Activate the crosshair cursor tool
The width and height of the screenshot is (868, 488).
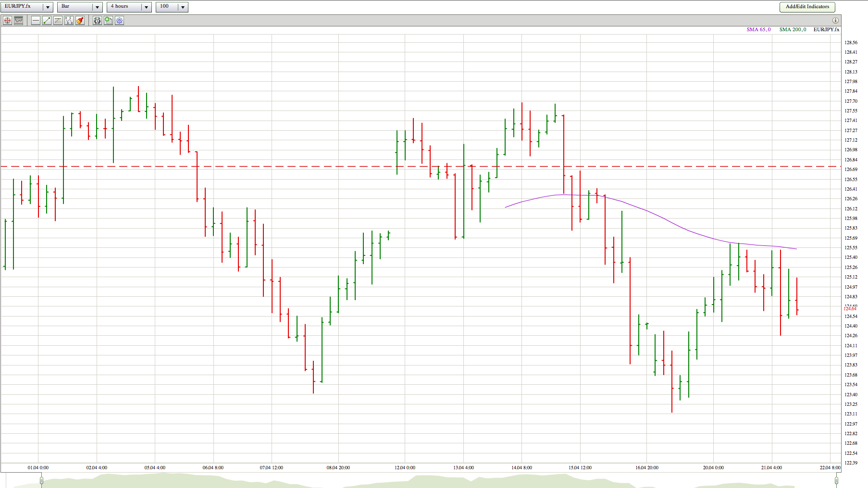pos(7,21)
